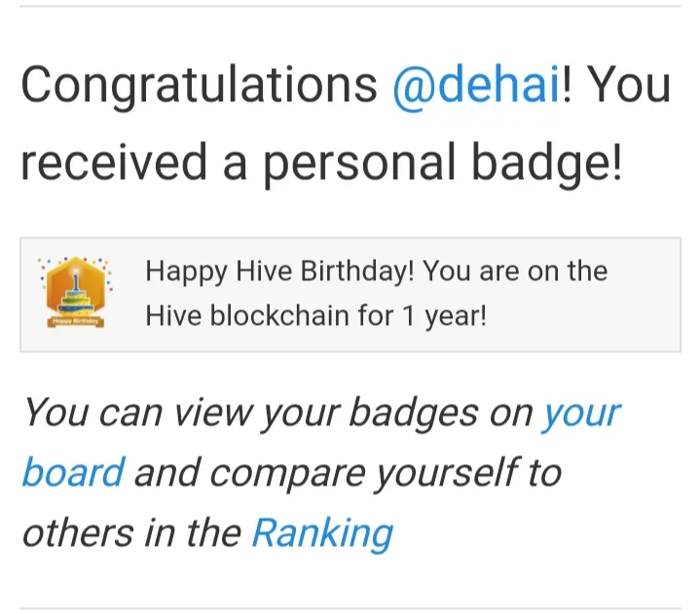700x614 pixels.
Task: Click the italic "and compare yourself to" text
Action: pyautogui.click(x=348, y=472)
